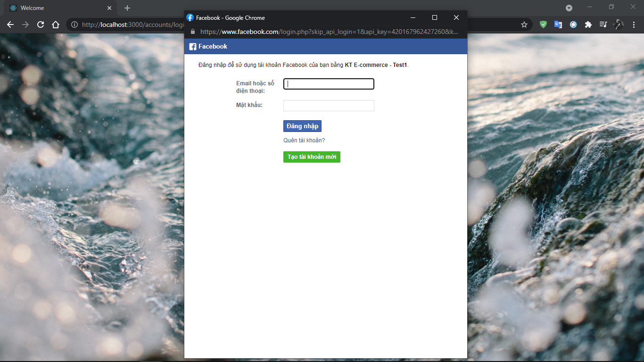This screenshot has height=362, width=644.
Task: View site info for localhost
Action: (x=74, y=25)
